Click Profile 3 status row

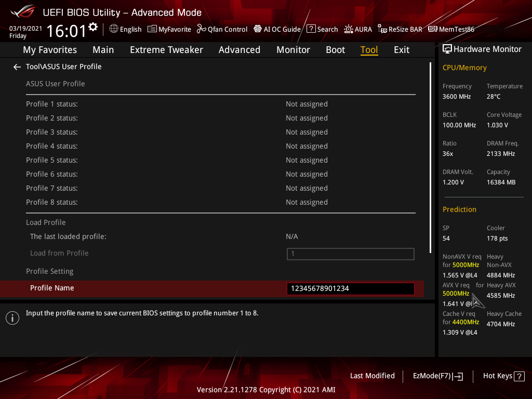coord(220,132)
